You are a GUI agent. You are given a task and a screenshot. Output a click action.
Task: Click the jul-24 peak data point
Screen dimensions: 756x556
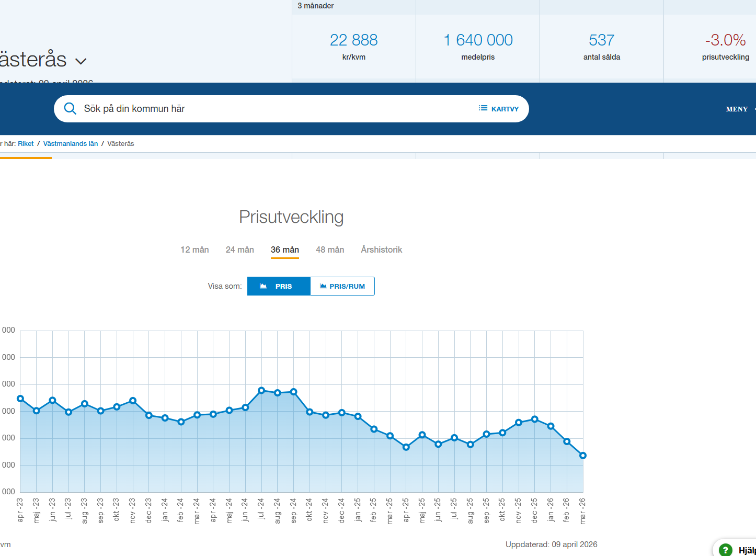261,390
